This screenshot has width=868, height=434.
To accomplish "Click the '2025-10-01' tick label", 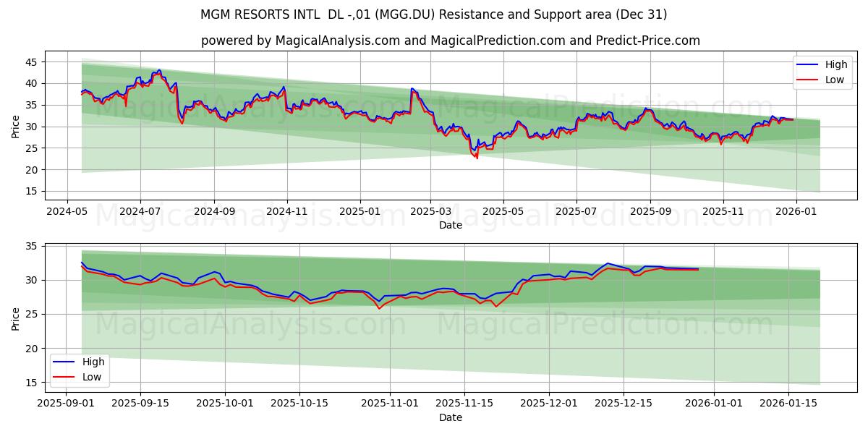I will (x=226, y=404).
